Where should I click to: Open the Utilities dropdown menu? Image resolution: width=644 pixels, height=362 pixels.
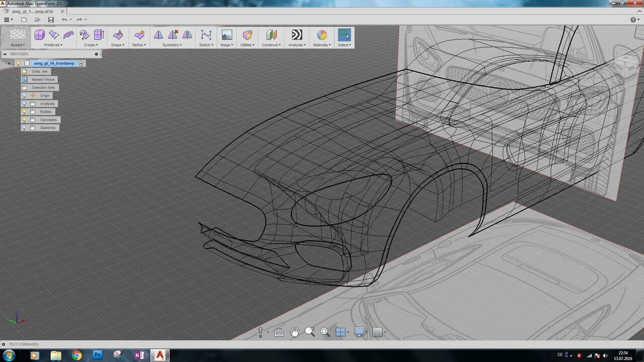248,45
